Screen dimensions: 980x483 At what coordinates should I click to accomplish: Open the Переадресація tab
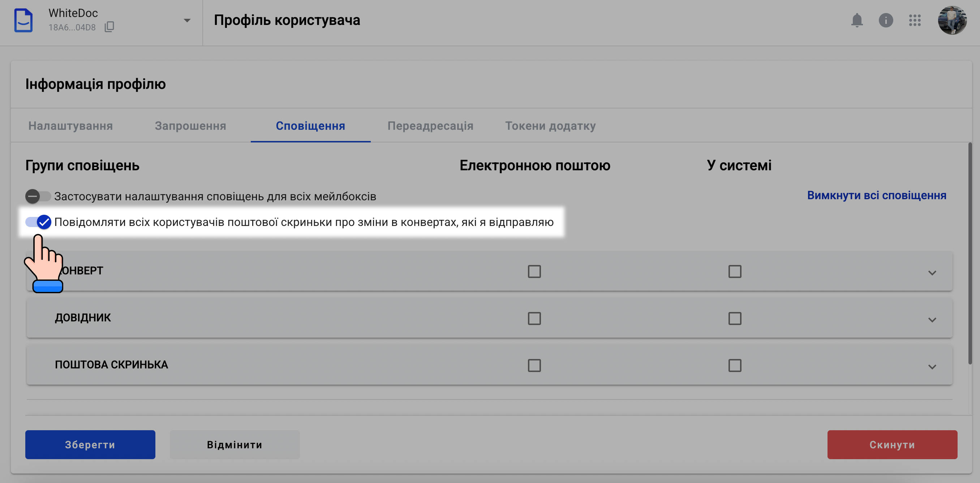pos(430,125)
